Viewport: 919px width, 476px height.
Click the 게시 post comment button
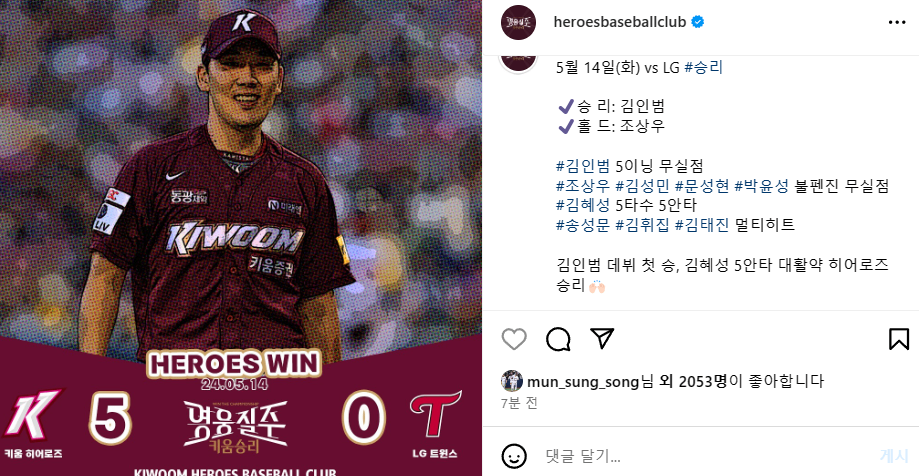[894, 455]
